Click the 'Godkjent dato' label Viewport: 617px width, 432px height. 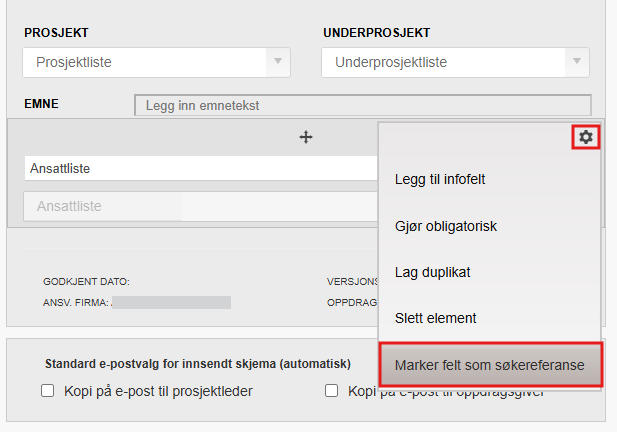pyautogui.click(x=86, y=282)
